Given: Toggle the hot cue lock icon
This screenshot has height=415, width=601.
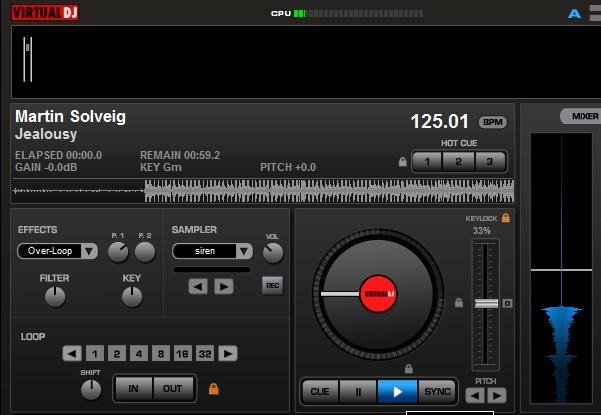Looking at the screenshot, I should click(403, 161).
